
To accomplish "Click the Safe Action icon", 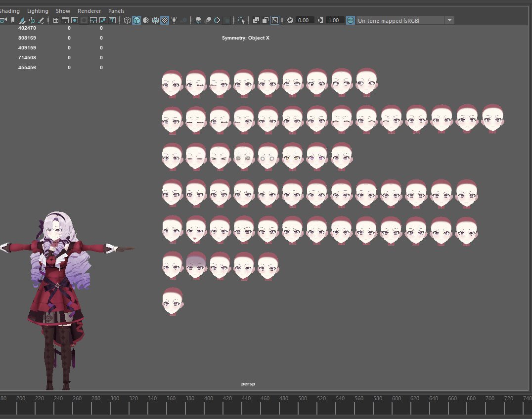I will (103, 20).
